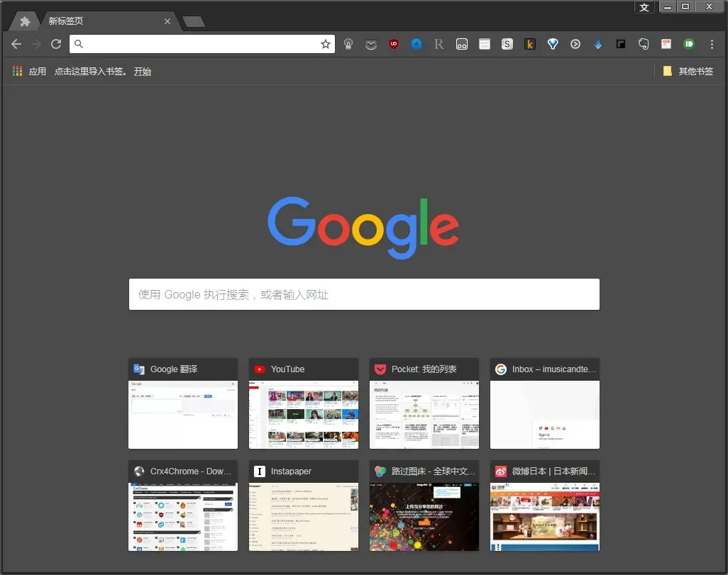Click the YouTube tile's red favicon
This screenshot has height=575, width=728.
pyautogui.click(x=260, y=369)
